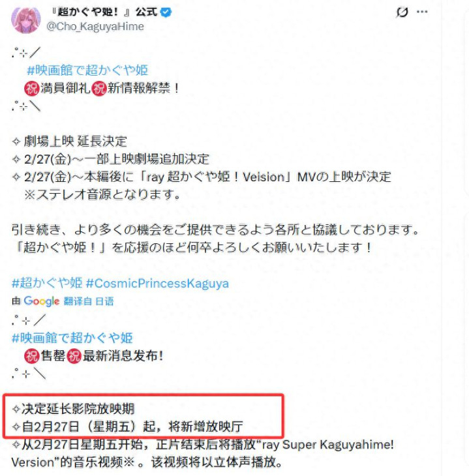Click the ※ステレオ音源となります note
The image size is (469, 476).
coord(102,194)
